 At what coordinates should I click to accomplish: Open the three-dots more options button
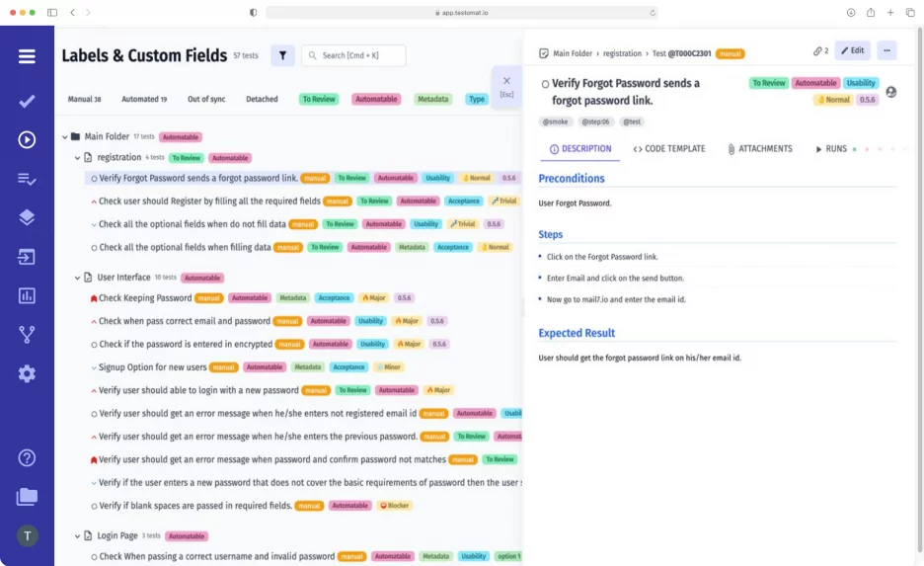(x=885, y=50)
